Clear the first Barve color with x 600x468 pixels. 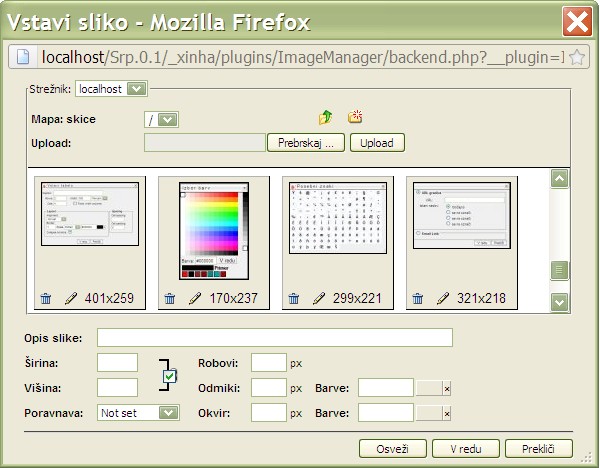[448, 388]
